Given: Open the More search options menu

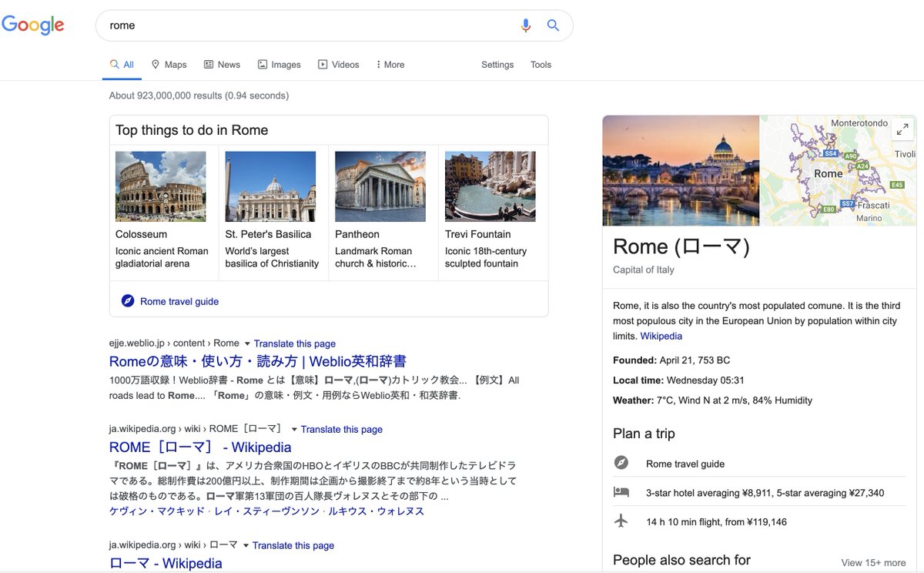Looking at the screenshot, I should click(x=390, y=65).
